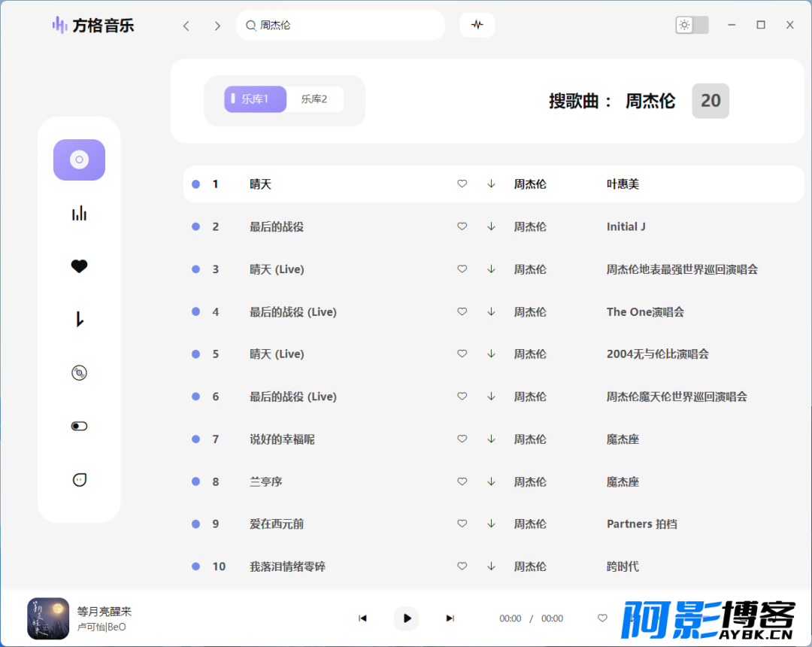
Task: Open the settings toggle icon in sidebar
Action: point(79,426)
